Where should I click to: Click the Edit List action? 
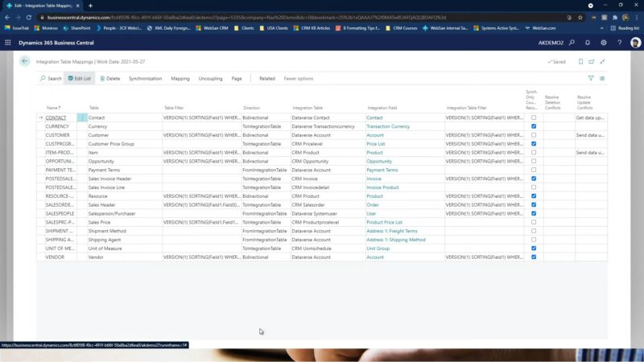tap(79, 78)
